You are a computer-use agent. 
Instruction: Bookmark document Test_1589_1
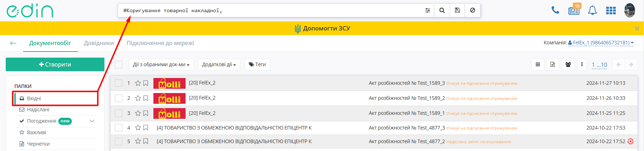tap(146, 113)
